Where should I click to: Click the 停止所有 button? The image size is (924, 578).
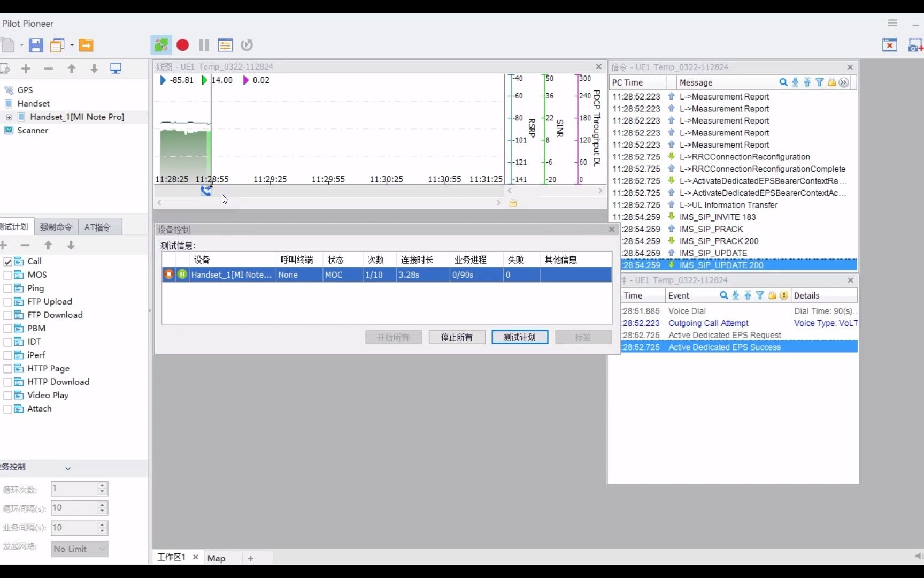pos(457,337)
